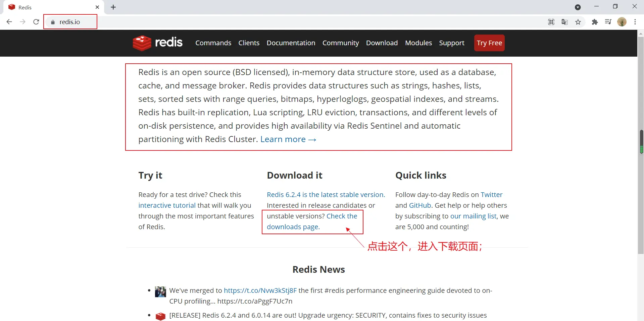The image size is (644, 321).
Task: Click the user profile avatar
Action: tap(622, 22)
